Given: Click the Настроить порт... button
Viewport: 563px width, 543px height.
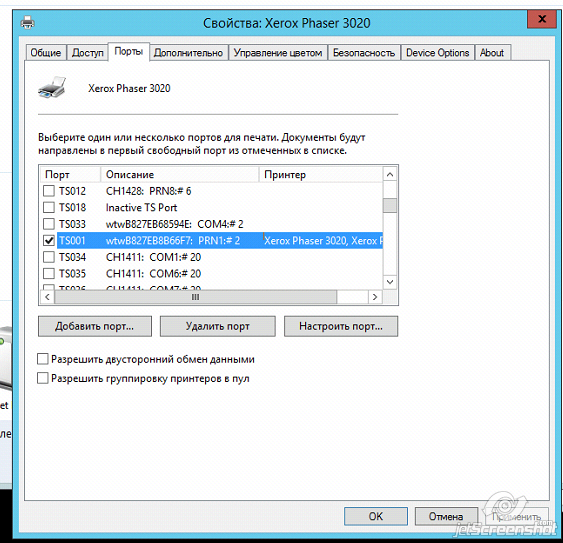Looking at the screenshot, I should pos(341,326).
